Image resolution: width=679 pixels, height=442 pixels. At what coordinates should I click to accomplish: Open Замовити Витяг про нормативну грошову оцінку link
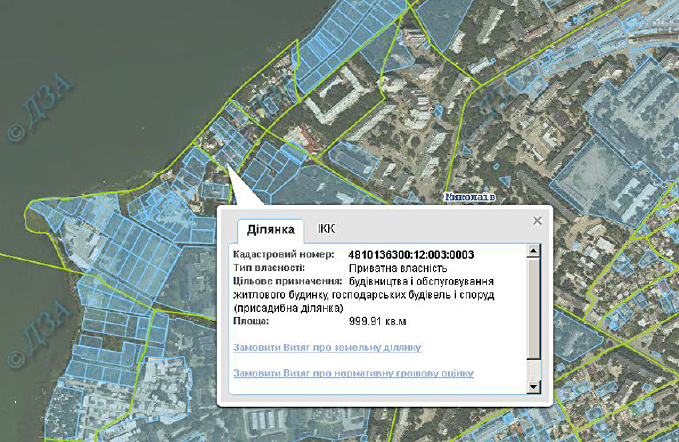[x=352, y=373]
